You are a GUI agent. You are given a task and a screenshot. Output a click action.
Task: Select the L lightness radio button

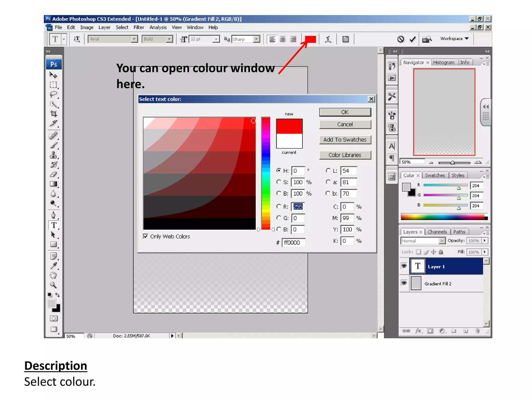[328, 170]
